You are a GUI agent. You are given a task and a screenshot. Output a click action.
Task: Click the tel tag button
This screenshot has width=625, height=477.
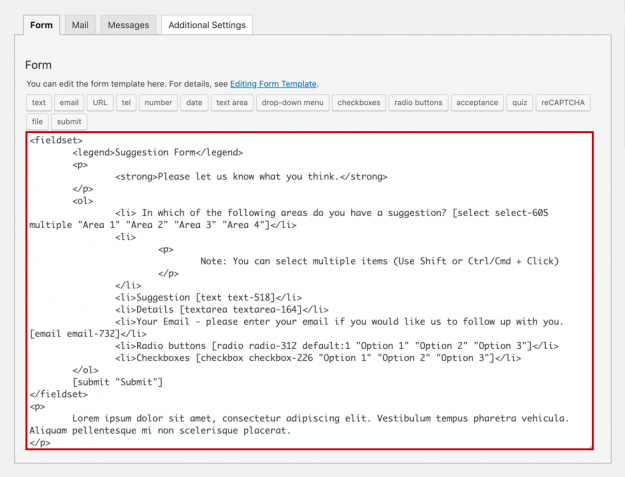tap(126, 102)
